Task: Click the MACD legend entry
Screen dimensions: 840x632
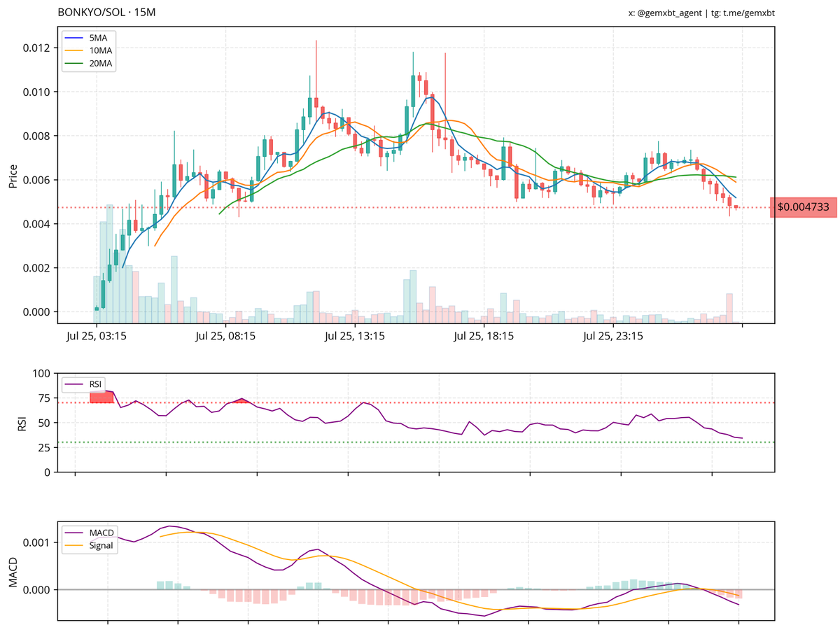Action: coord(90,533)
